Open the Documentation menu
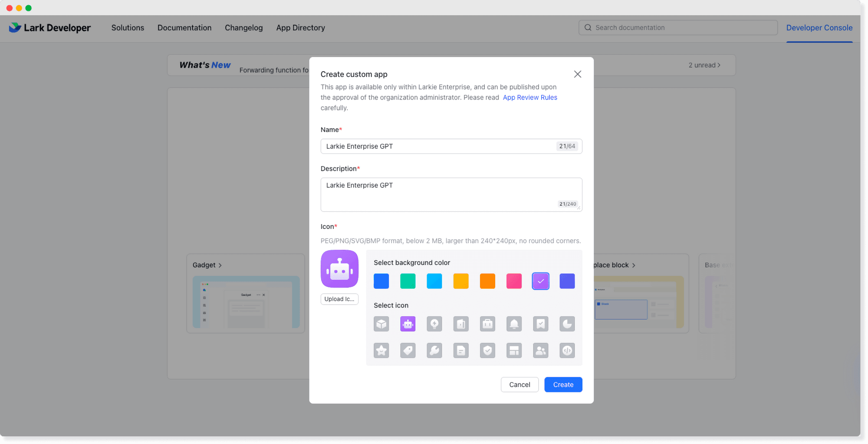Viewport: 868px width, 444px height. pyautogui.click(x=184, y=28)
